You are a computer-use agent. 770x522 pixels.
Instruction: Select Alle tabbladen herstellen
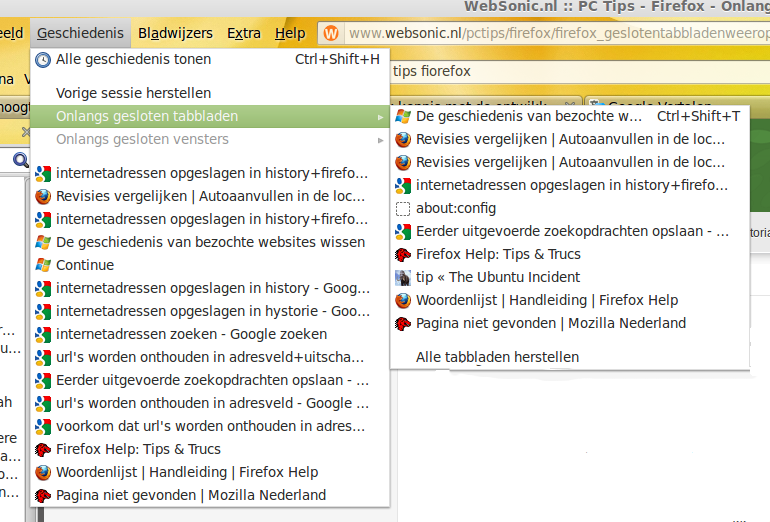click(570, 357)
